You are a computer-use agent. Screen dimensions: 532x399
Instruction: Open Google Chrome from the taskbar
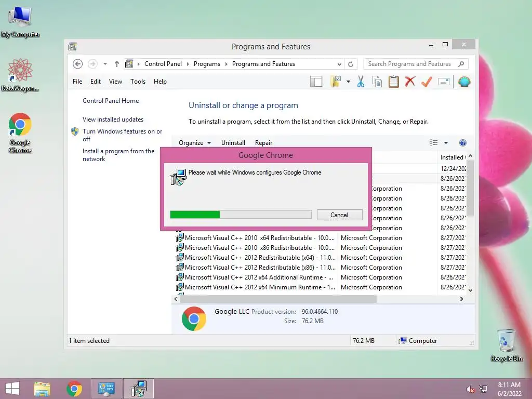74,389
